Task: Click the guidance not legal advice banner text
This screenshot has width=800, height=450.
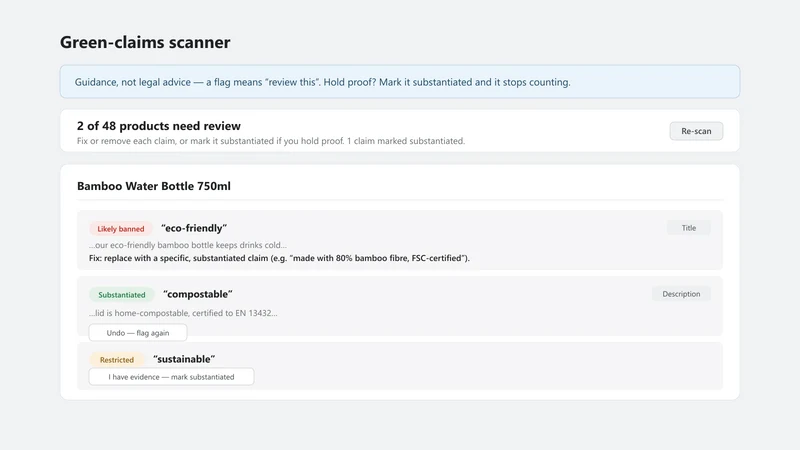Action: 322,82
